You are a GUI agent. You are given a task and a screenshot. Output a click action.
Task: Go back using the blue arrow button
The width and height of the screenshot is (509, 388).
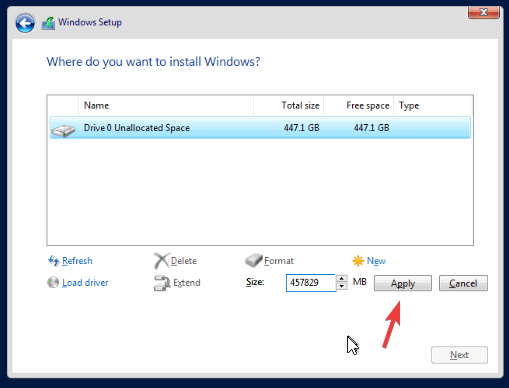25,23
